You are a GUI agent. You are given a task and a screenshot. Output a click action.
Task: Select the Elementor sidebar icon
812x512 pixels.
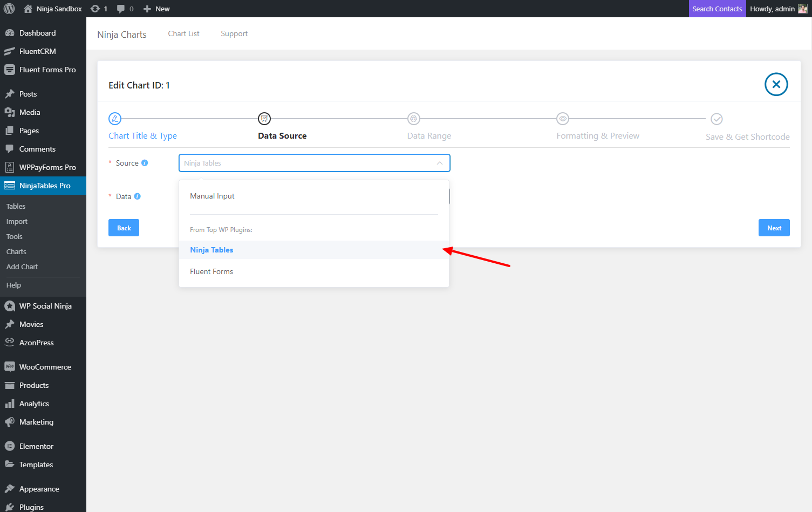[9, 446]
